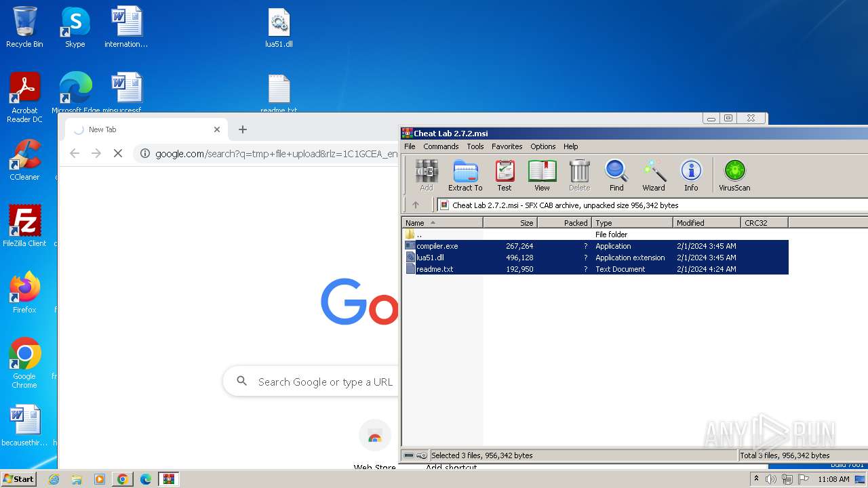Click the WinRAR taskbar button
This screenshot has width=868, height=488.
168,479
